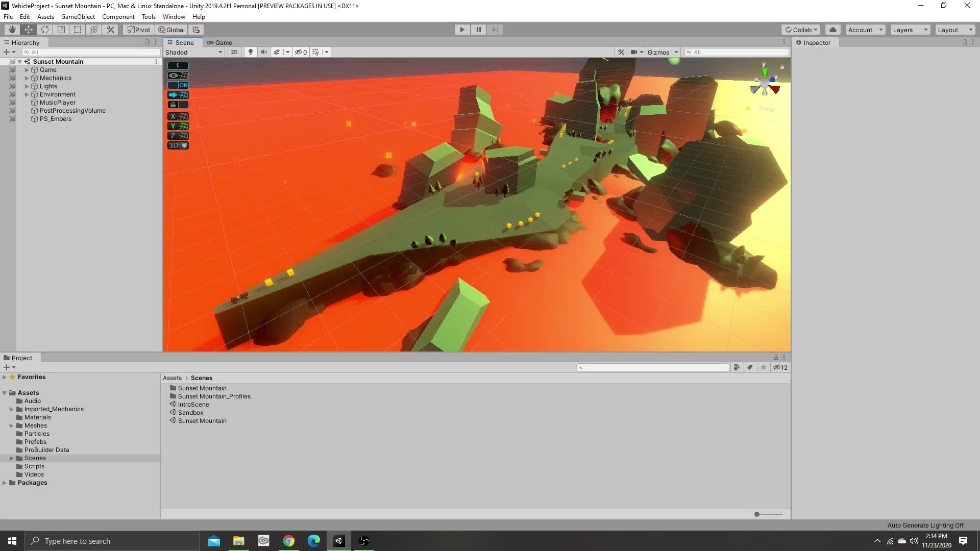Click the Project window search field
Screen dimensions: 980x551
653,367
